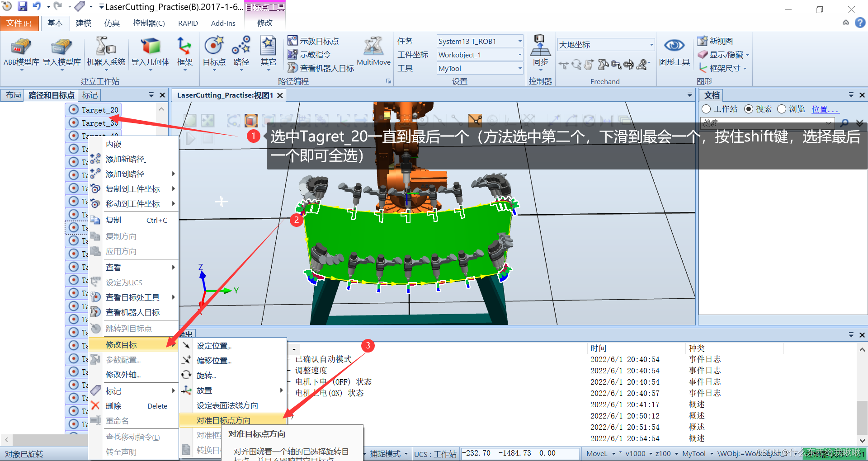Create a 新视图 new view

(x=715, y=41)
